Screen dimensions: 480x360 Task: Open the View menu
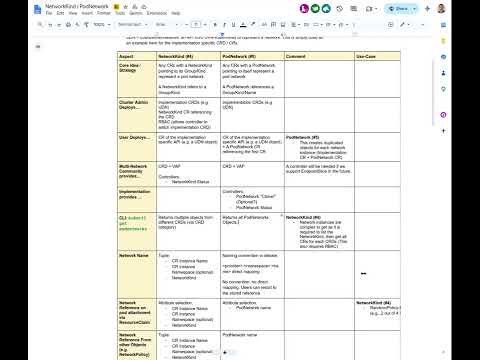[73, 13]
